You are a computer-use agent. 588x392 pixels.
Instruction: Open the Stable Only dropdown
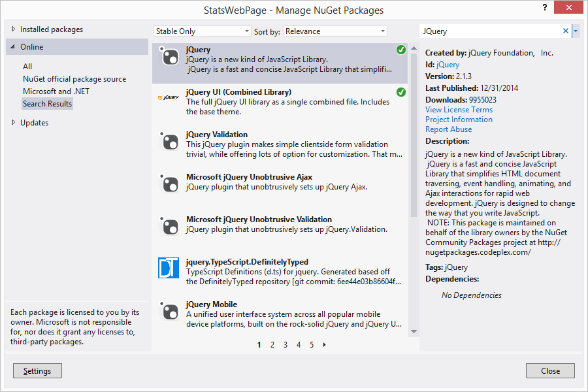point(202,31)
